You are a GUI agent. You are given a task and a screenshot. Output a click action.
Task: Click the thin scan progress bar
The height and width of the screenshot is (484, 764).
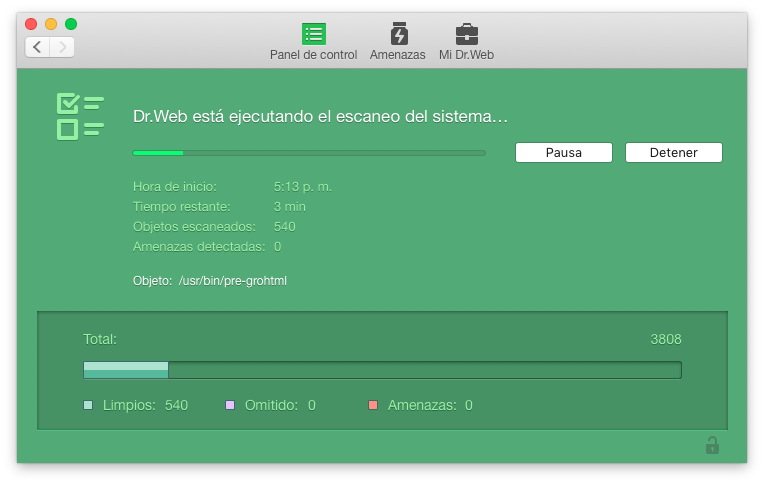coord(309,153)
